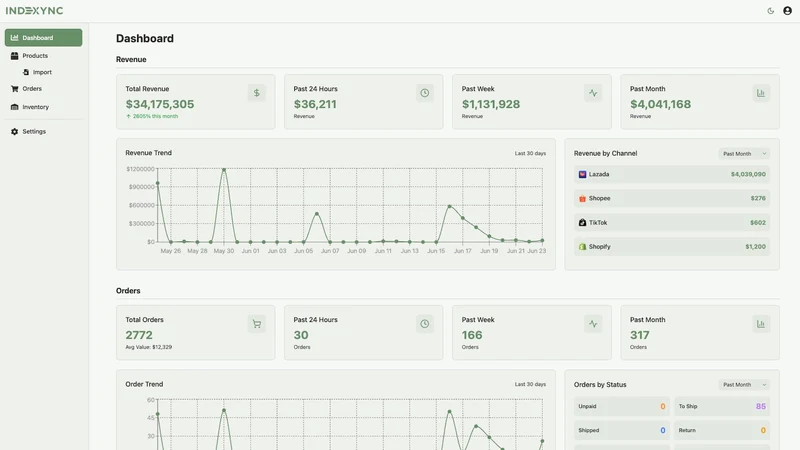
Task: Open Dashboard in the sidebar
Action: (x=43, y=38)
